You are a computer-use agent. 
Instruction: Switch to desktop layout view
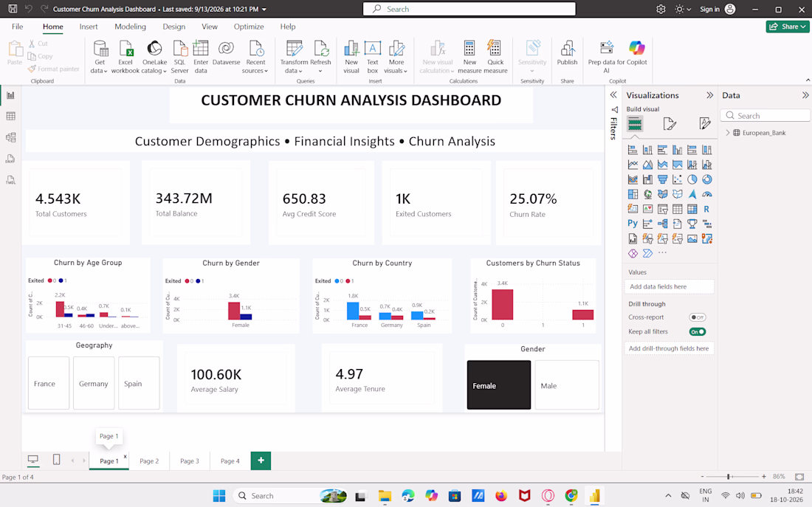[x=32, y=459]
